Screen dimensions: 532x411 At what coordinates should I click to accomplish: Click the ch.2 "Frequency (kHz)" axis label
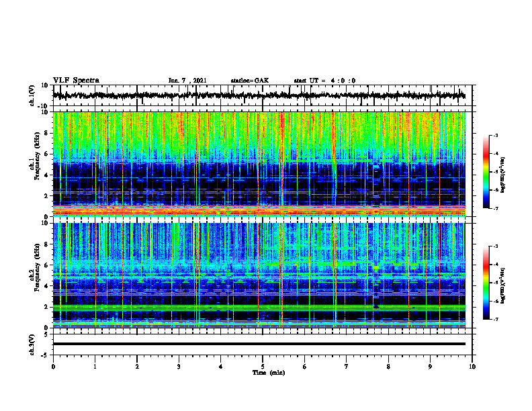pos(37,267)
